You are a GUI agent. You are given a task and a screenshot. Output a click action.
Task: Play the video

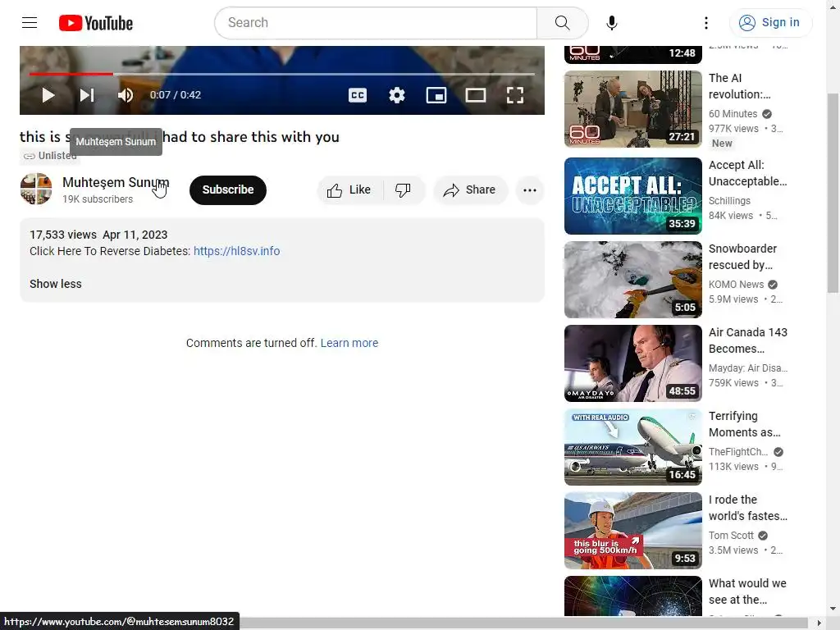(48, 95)
